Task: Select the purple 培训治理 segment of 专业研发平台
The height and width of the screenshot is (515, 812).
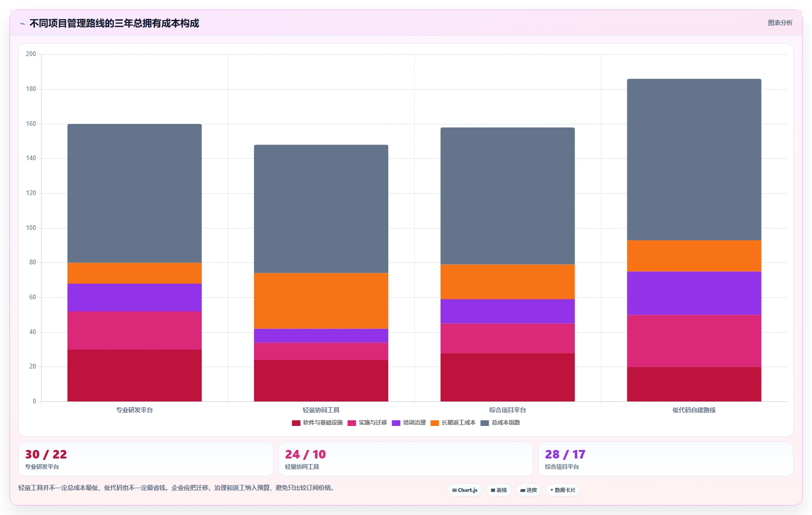Action: (134, 297)
